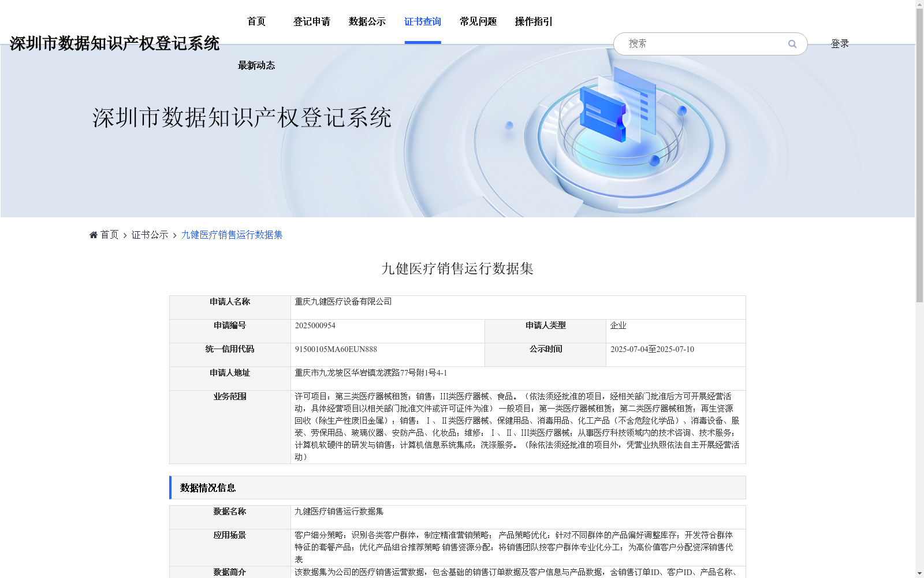This screenshot has height=578, width=924.
Task: Click the 深圳市数据知识产权登记系统 site logo title
Action: (114, 43)
